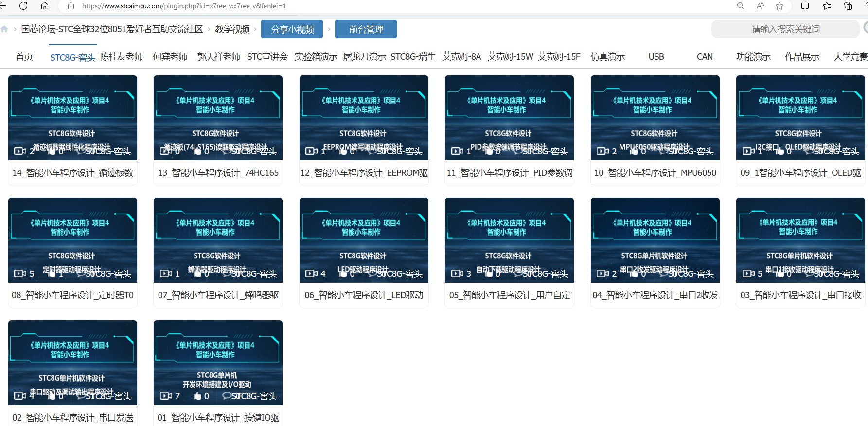
Task: Open the favorites list icon
Action: pos(827,6)
